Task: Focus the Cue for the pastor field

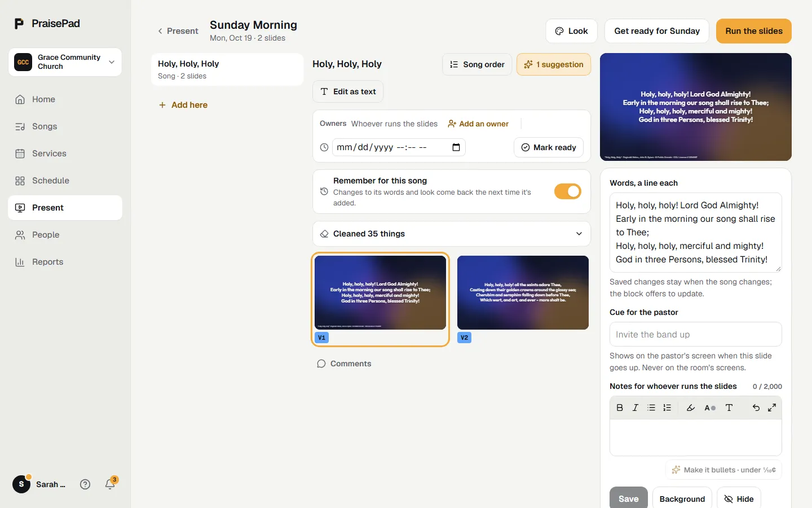Action: [x=696, y=334]
